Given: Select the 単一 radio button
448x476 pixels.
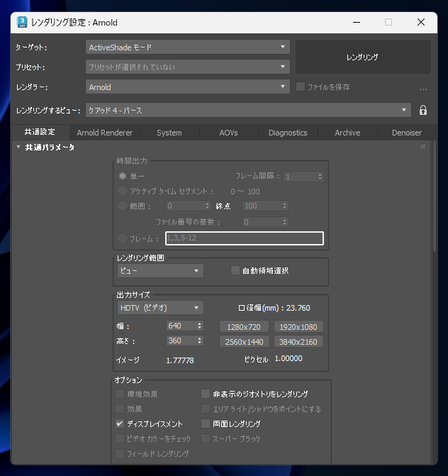Looking at the screenshot, I should click(x=123, y=176).
